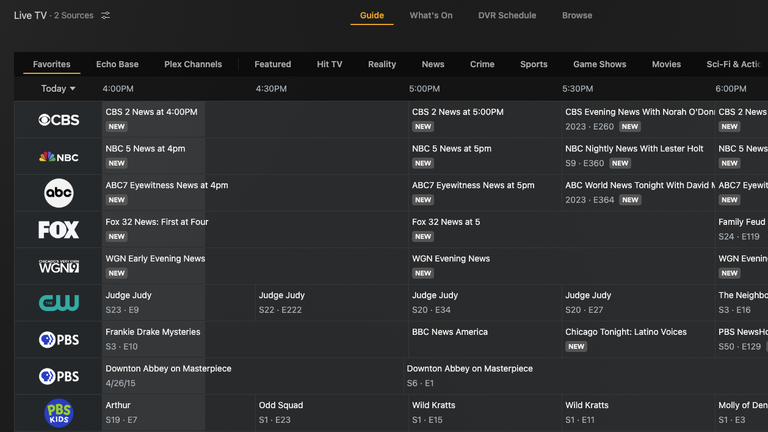This screenshot has height=432, width=768.
Task: Open Fox 32 News: First at Four
Action: [x=255, y=230]
